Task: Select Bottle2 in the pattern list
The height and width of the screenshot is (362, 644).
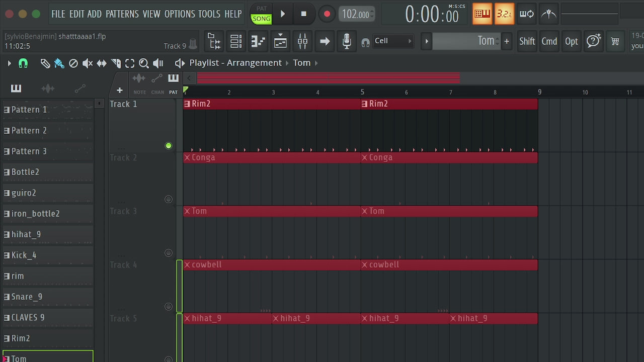Action: (48, 172)
